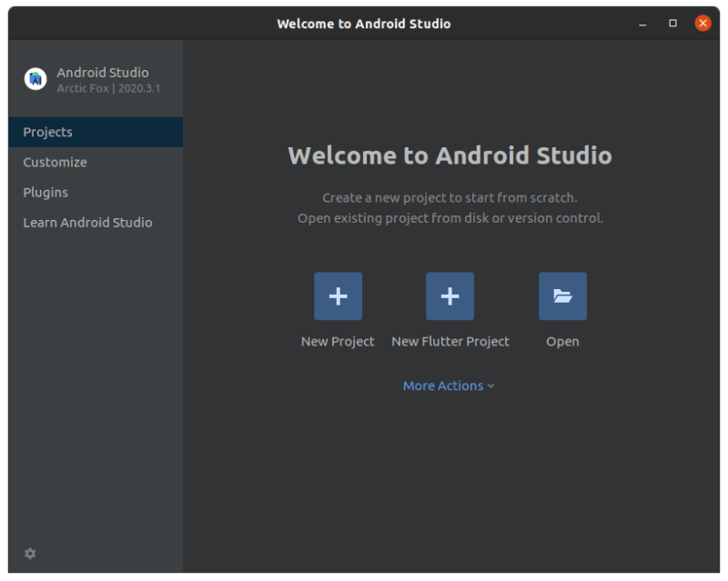
Task: Click the large Welcome to Android Studio heading
Action: pyautogui.click(x=450, y=155)
